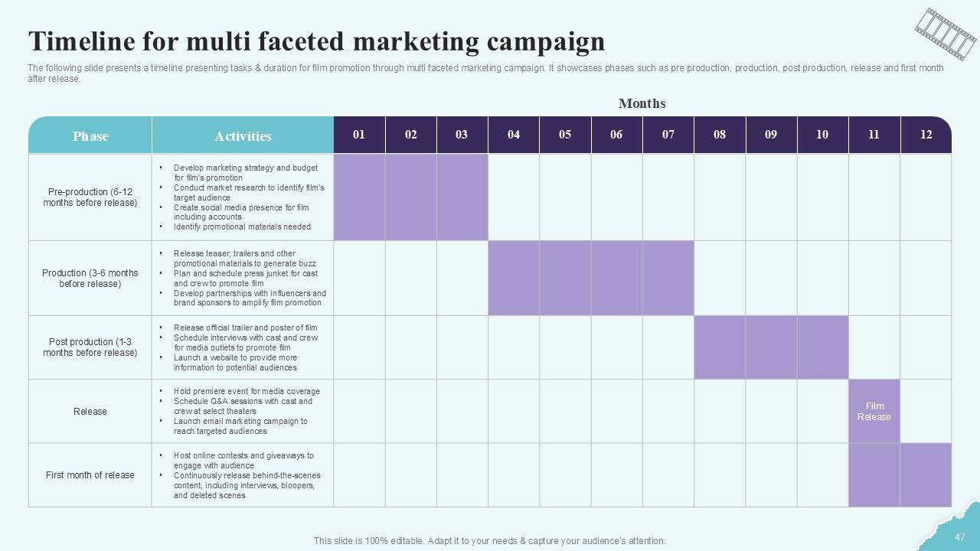980x551 pixels.
Task: Click the Phase column header
Action: pyautogui.click(x=90, y=136)
